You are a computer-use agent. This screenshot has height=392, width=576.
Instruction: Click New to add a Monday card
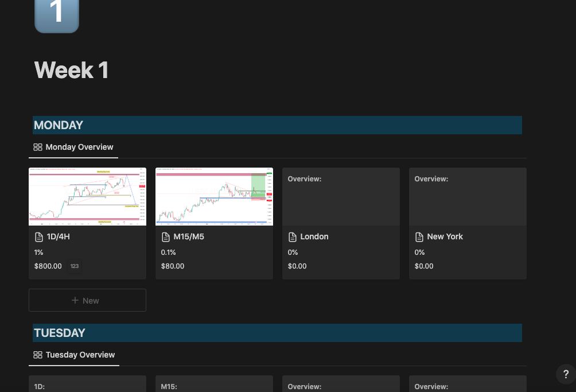[87, 300]
